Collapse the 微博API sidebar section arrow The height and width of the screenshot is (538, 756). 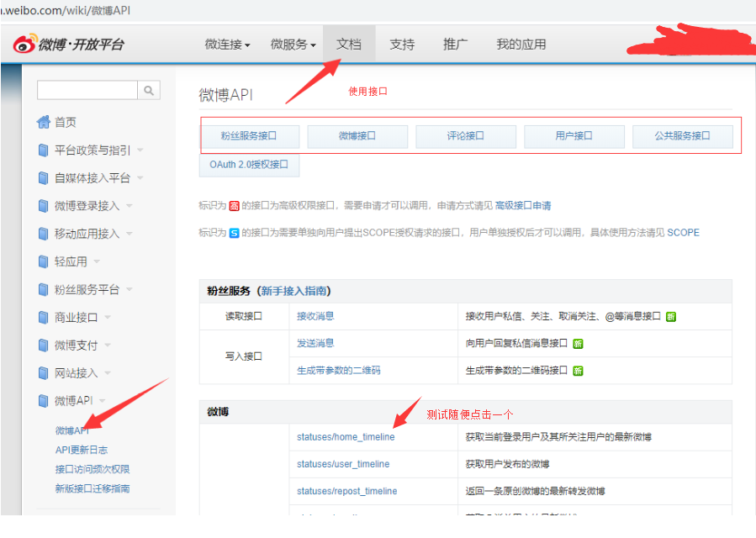tap(103, 401)
